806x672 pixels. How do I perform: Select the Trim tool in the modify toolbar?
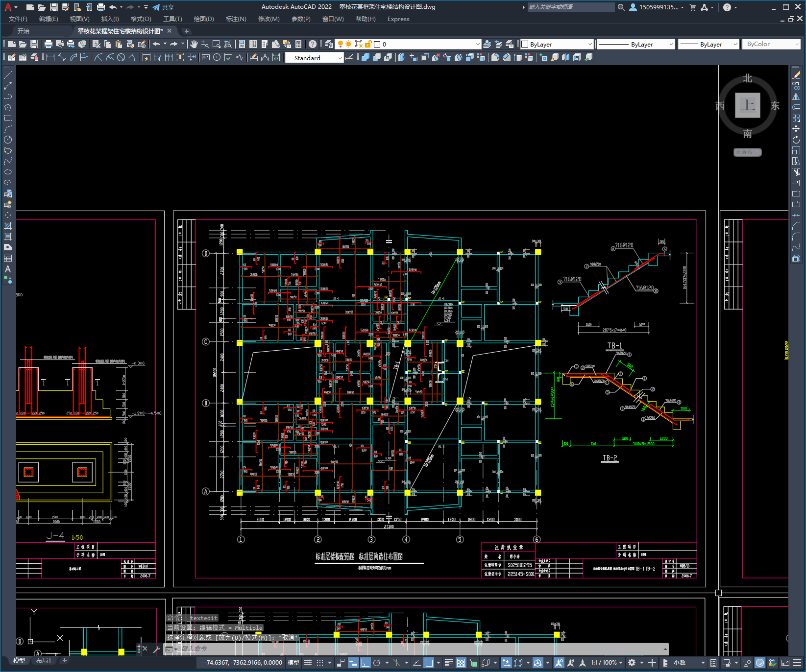(x=796, y=172)
